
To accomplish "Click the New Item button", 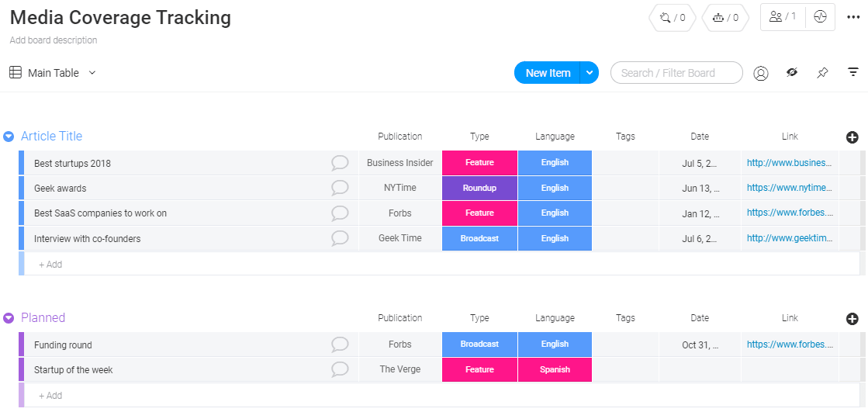I will (548, 73).
